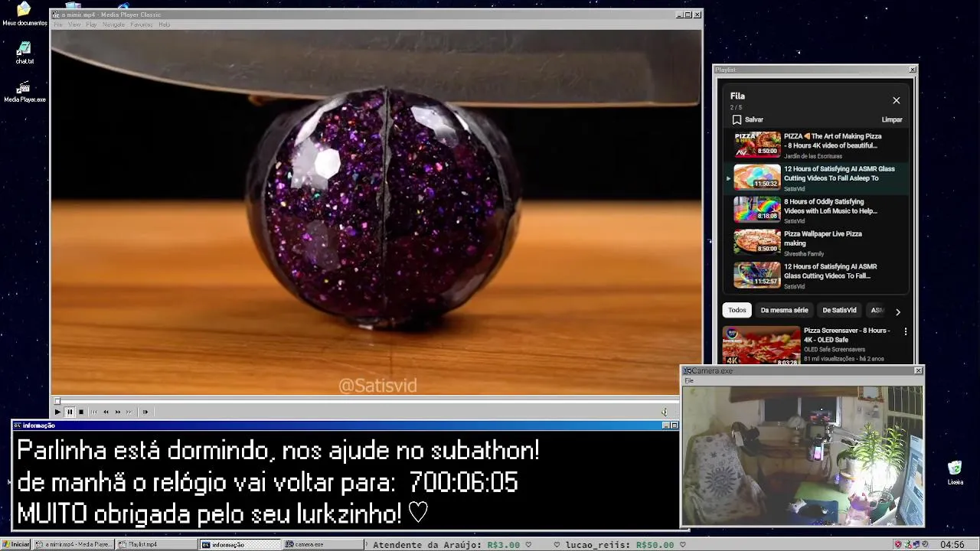Close the Camera.exe window
This screenshot has height=551, width=980.
click(918, 370)
